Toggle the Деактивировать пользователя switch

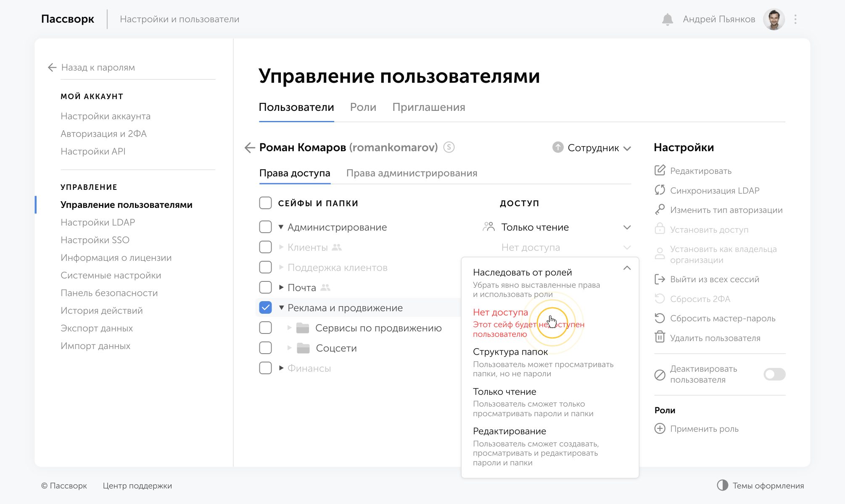pyautogui.click(x=774, y=374)
